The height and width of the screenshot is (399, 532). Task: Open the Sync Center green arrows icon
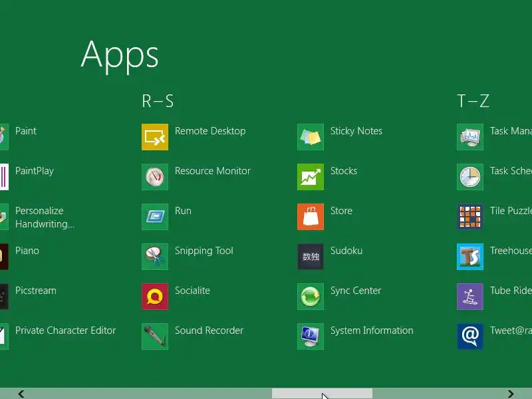tap(311, 297)
